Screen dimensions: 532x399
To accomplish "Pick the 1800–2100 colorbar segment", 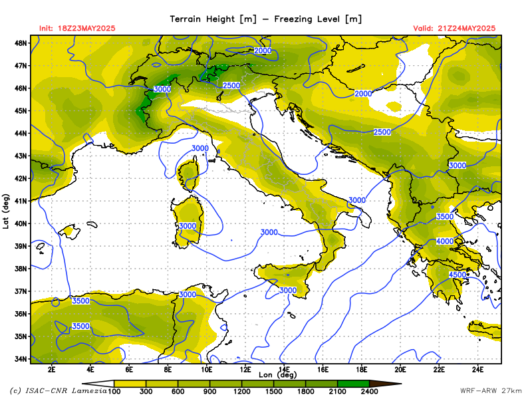I will click(321, 384).
